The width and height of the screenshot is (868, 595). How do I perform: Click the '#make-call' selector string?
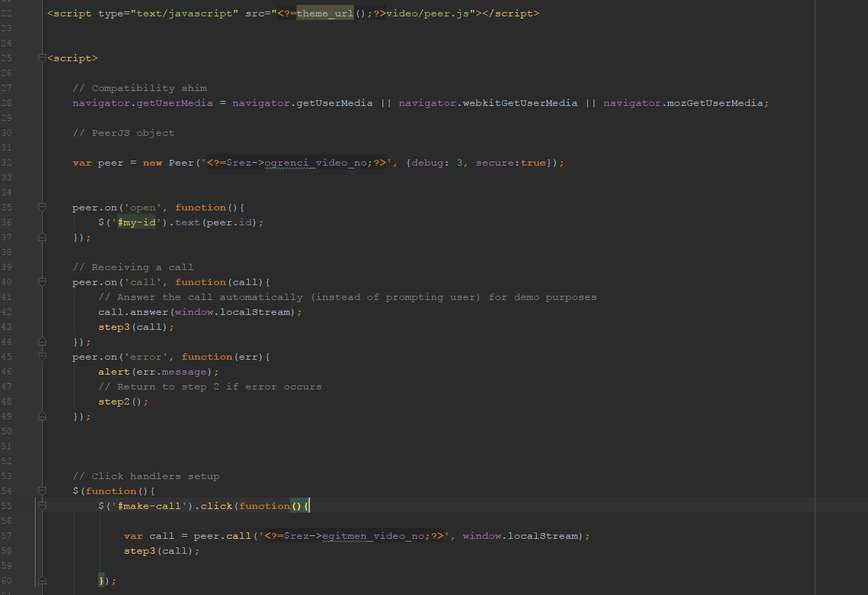click(149, 506)
